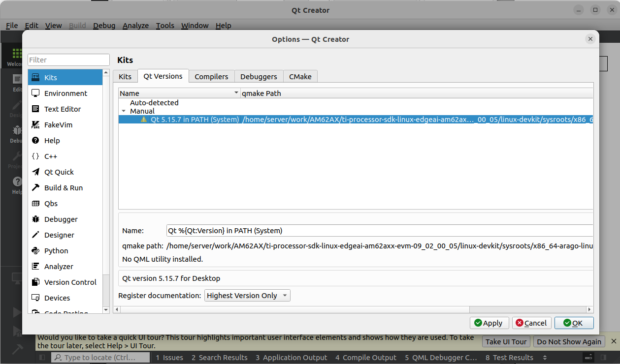
Task: Open Environment settings icon
Action: point(35,93)
